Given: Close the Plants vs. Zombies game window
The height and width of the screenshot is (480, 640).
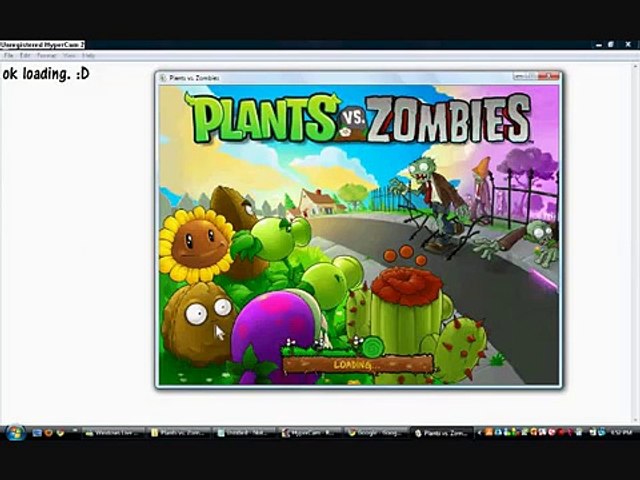Looking at the screenshot, I should tap(549, 76).
